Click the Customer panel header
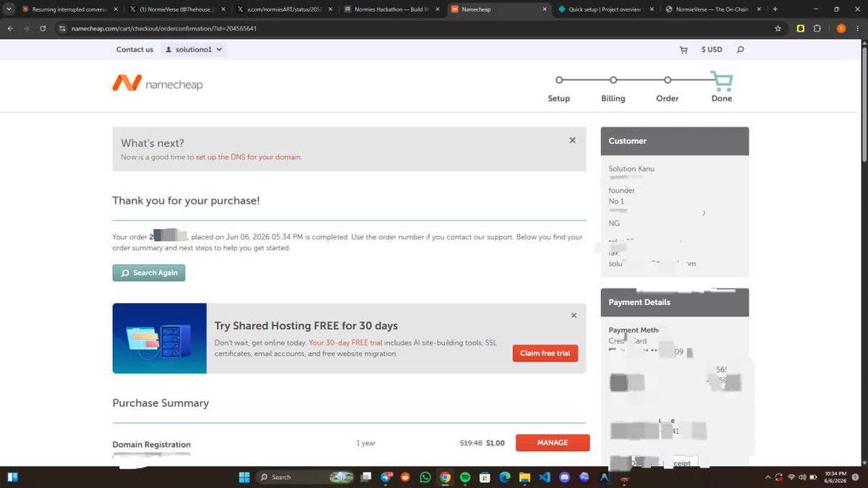This screenshot has height=488, width=868. click(675, 141)
